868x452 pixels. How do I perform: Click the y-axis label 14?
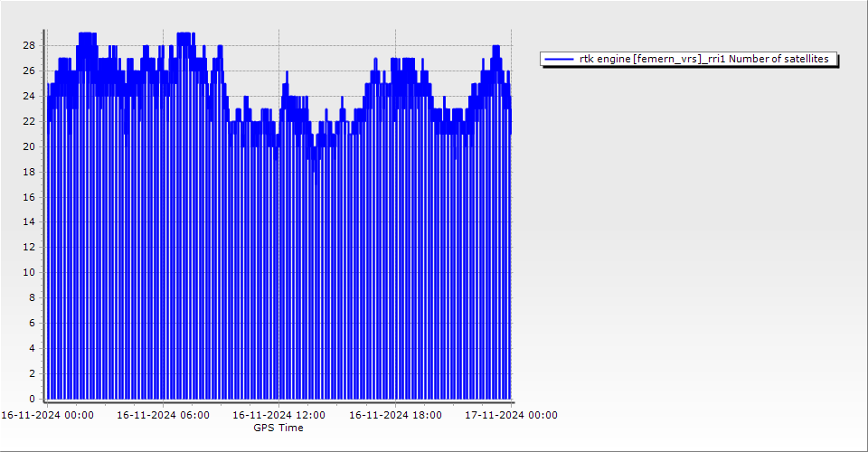coord(29,221)
